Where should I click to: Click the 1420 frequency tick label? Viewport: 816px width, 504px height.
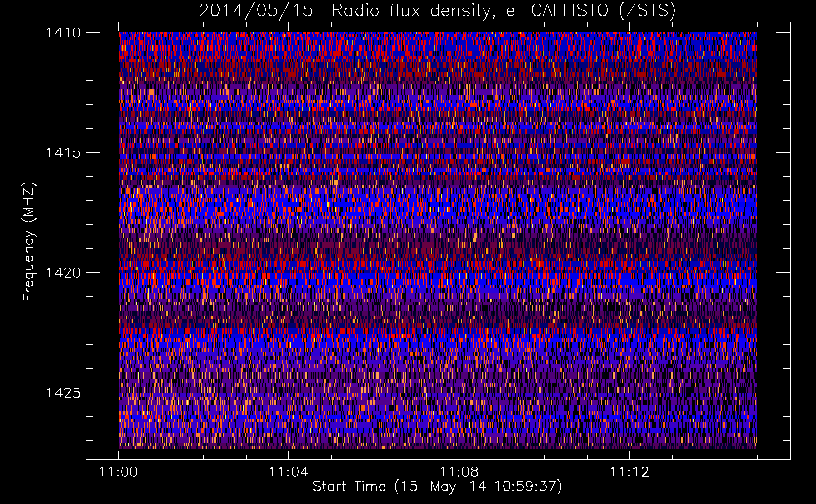coord(63,273)
